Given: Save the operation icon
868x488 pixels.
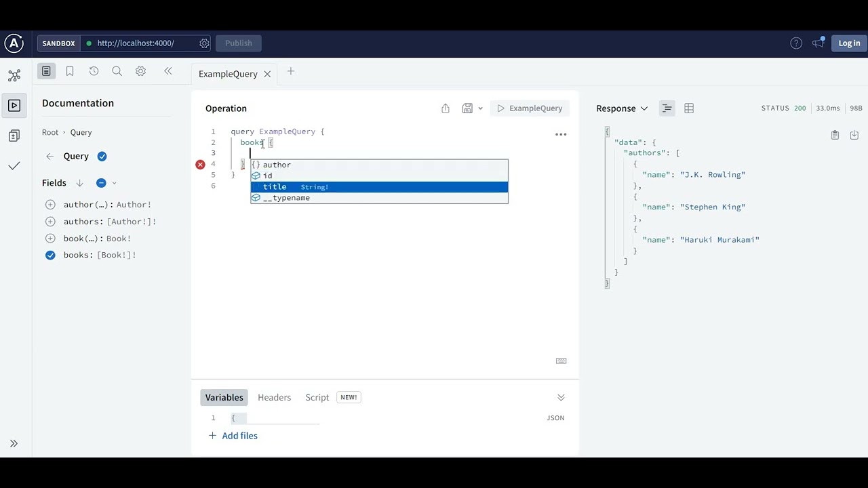Looking at the screenshot, I should point(467,108).
